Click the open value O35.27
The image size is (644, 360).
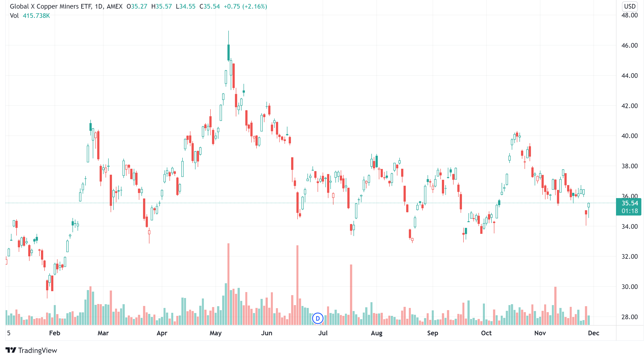(x=137, y=6)
